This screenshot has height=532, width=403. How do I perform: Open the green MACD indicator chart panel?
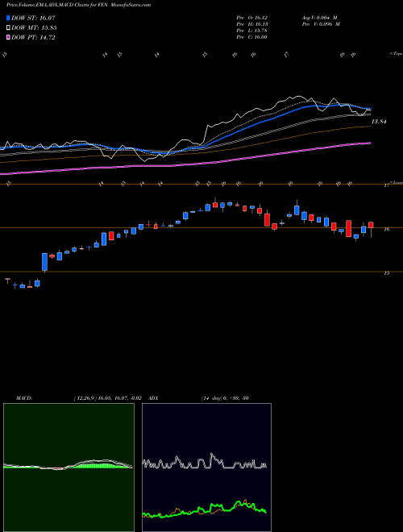pyautogui.click(x=69, y=468)
